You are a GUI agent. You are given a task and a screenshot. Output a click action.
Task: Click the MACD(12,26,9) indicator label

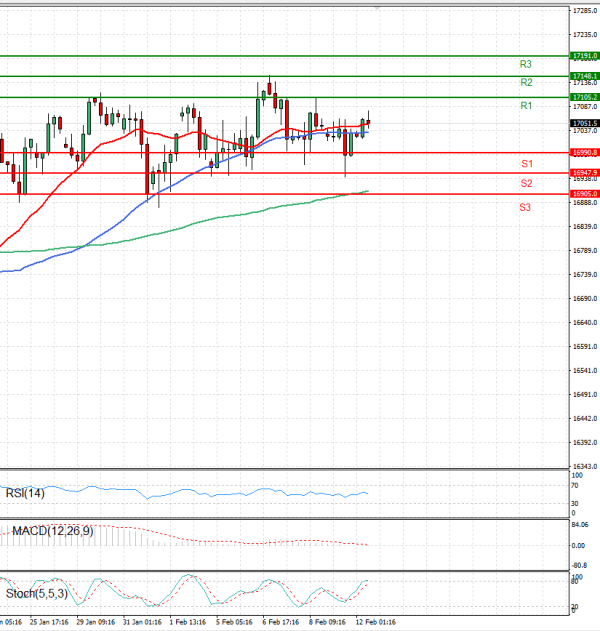point(52,530)
